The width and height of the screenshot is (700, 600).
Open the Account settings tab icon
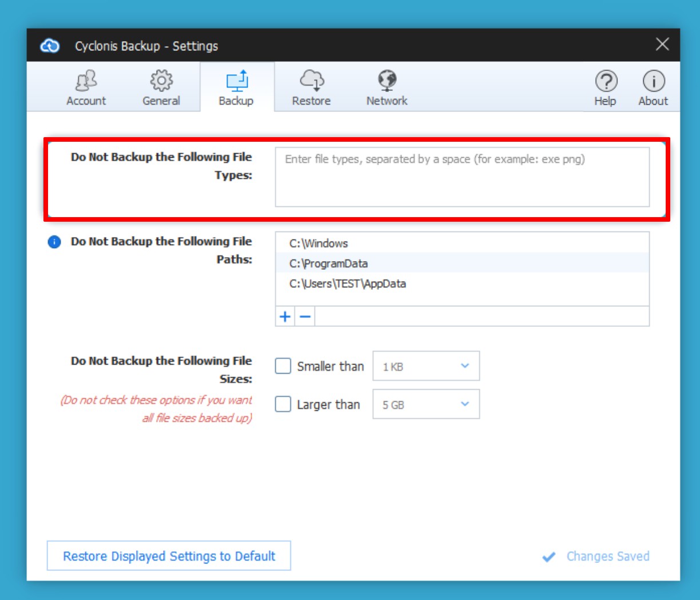pyautogui.click(x=86, y=81)
